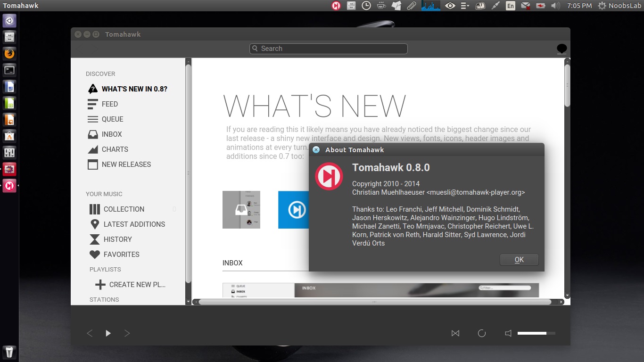The image size is (644, 362).
Task: Open your music Collection
Action: [117, 209]
